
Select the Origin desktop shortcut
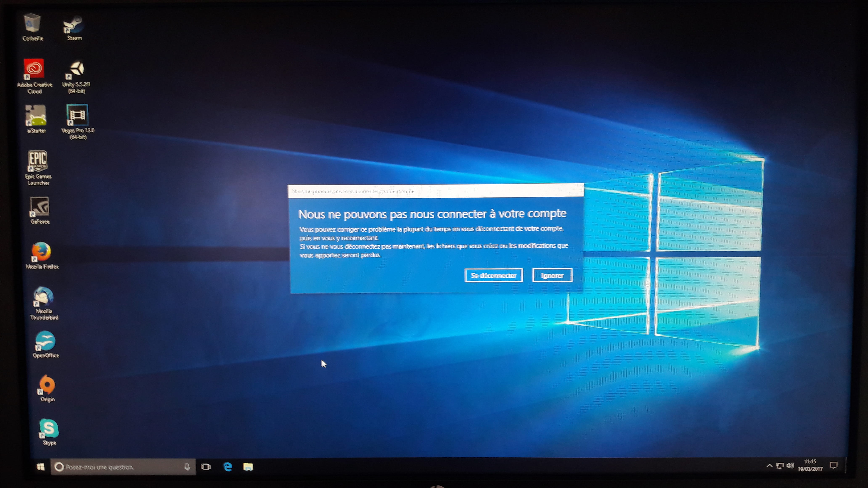(47, 388)
